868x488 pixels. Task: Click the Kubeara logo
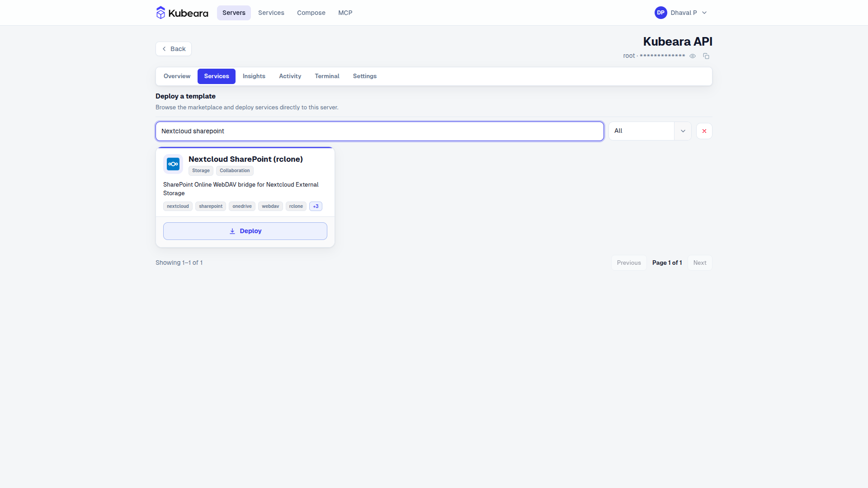[182, 13]
